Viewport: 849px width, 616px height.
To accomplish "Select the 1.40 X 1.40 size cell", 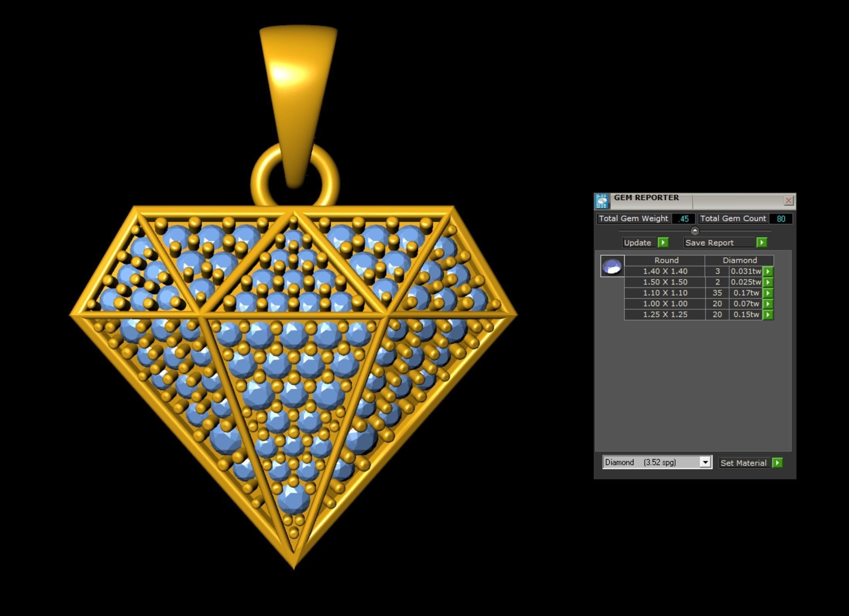I will [665, 272].
